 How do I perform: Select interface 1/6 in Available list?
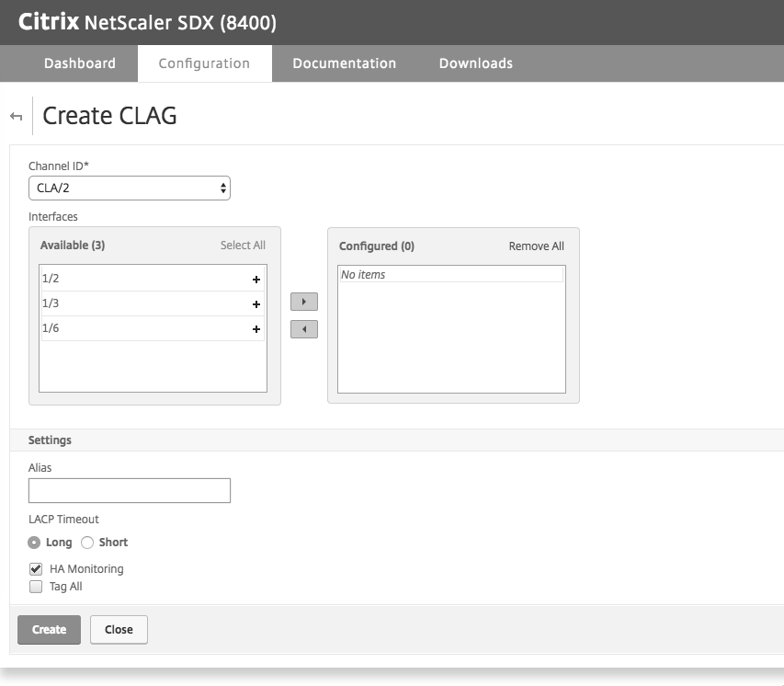[153, 328]
